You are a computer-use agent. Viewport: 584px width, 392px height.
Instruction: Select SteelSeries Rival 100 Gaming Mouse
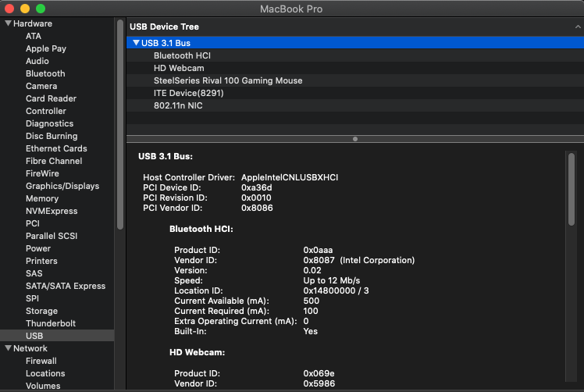coord(228,80)
